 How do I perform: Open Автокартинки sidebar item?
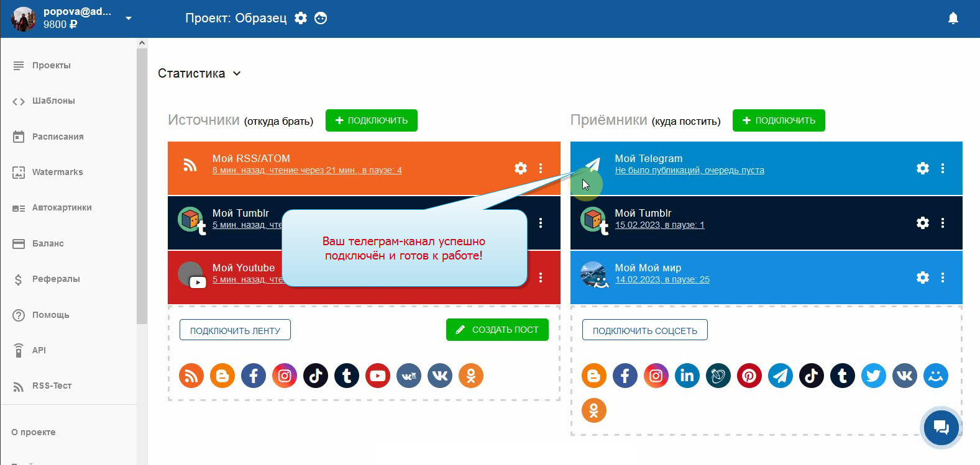(x=62, y=208)
